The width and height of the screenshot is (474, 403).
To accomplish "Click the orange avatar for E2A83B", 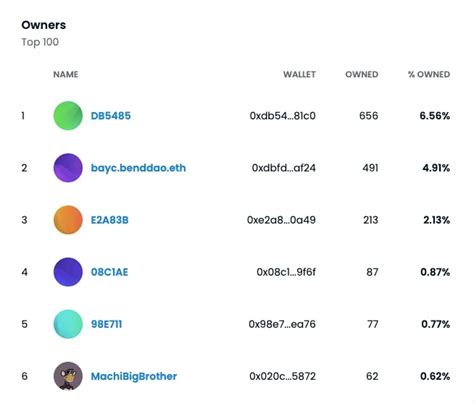I will [68, 220].
